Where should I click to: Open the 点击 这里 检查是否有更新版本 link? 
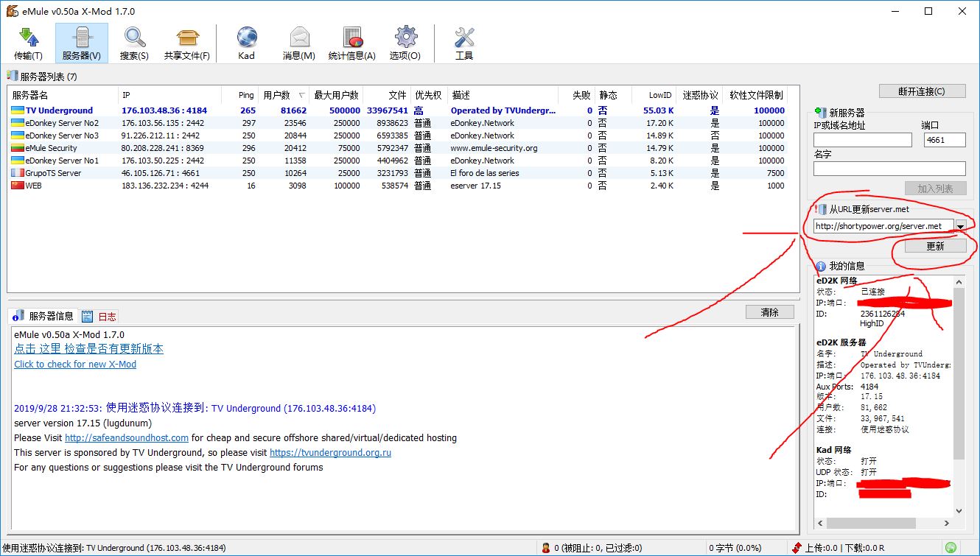(x=88, y=349)
